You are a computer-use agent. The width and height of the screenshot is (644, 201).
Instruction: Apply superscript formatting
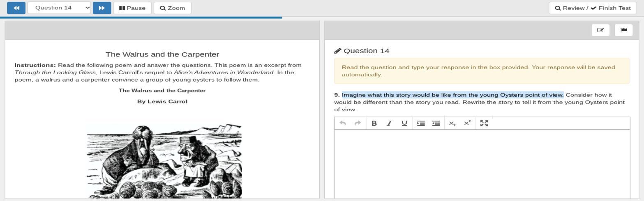(467, 123)
